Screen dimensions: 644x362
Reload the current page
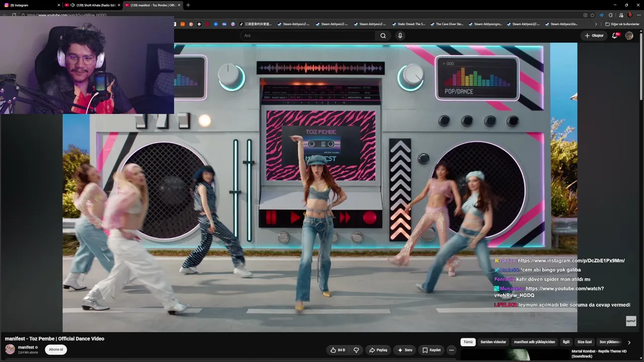coord(14,15)
